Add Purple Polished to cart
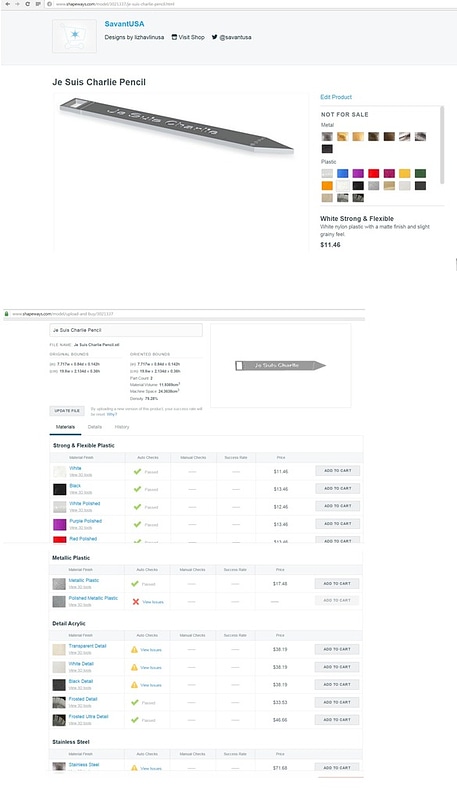This screenshot has height=800, width=457. tap(338, 523)
